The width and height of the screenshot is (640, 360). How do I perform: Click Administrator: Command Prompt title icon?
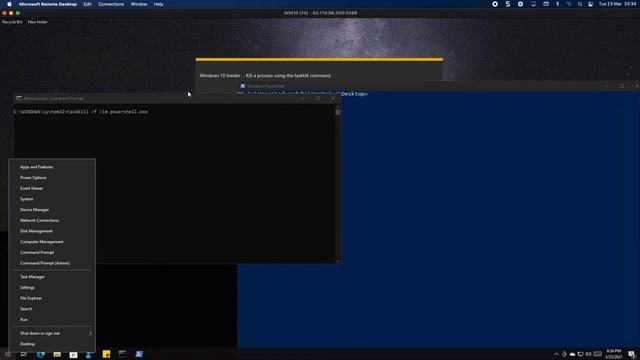[19, 98]
